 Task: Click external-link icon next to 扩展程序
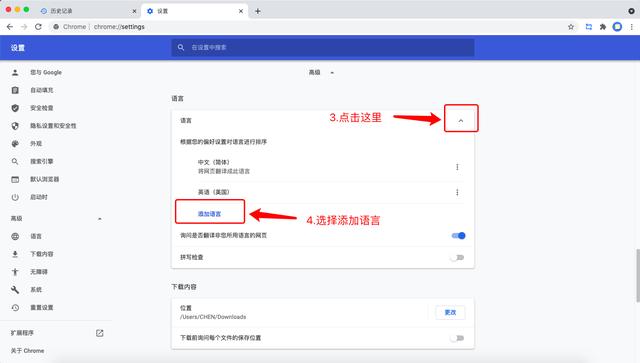pyautogui.click(x=100, y=333)
